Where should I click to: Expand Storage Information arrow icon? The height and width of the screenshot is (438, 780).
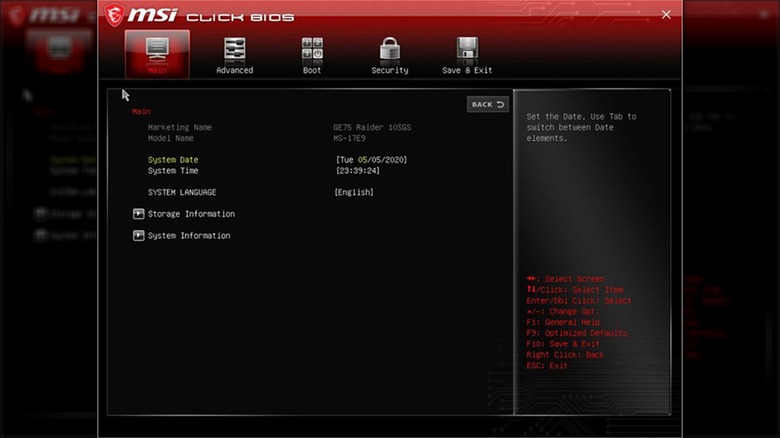138,214
